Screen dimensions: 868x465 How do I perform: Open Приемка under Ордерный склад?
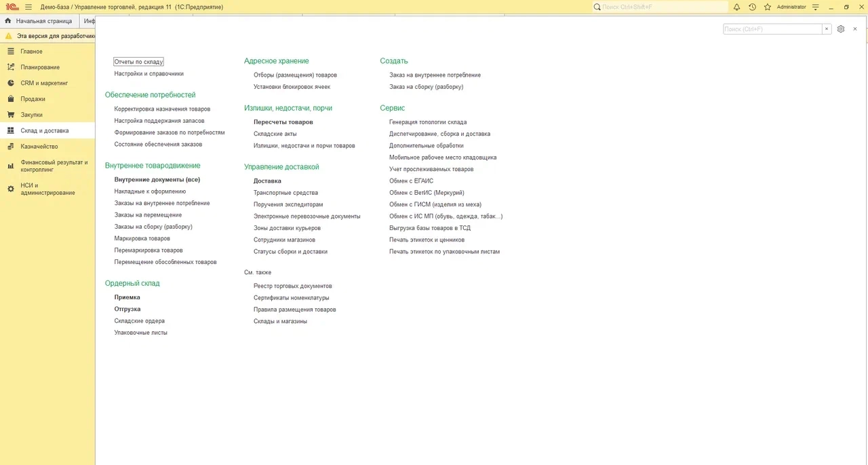point(127,297)
